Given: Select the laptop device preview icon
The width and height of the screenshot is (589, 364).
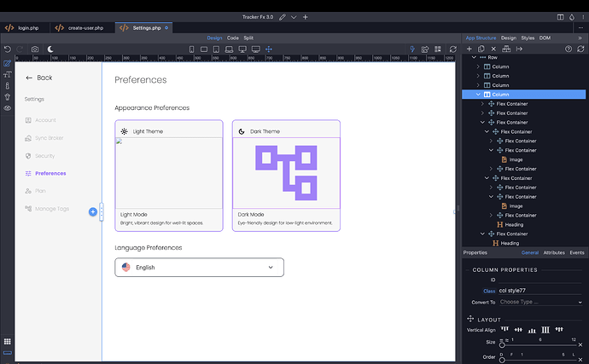Looking at the screenshot, I should tap(229, 49).
